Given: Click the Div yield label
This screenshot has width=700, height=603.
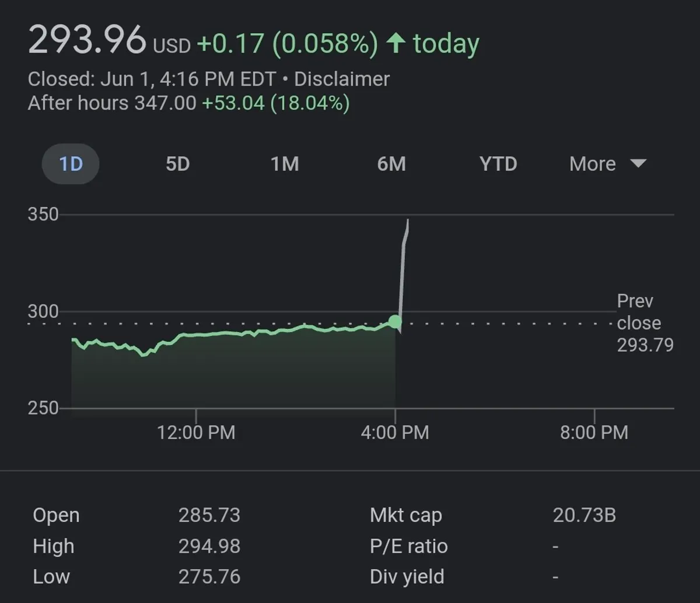Looking at the screenshot, I should (x=407, y=577).
